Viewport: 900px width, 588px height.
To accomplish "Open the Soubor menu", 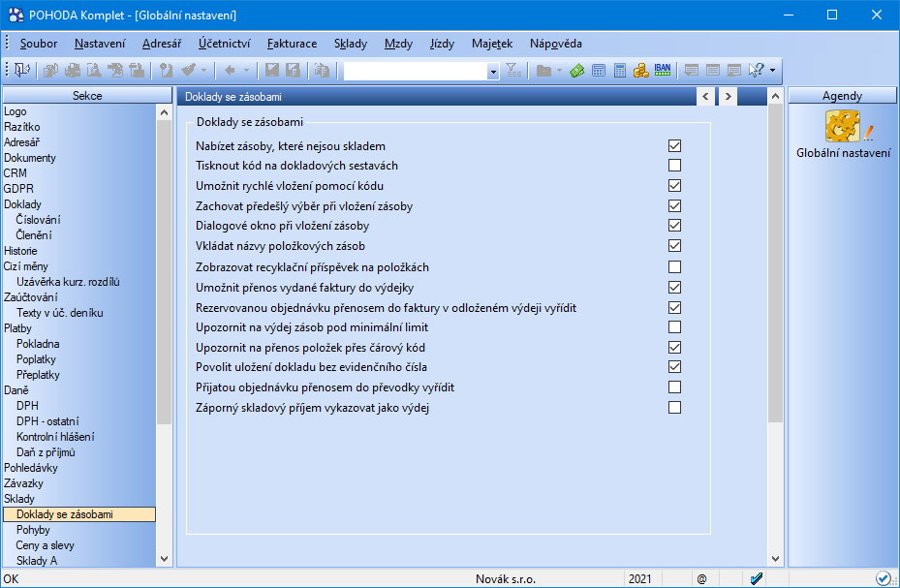I will click(x=39, y=44).
